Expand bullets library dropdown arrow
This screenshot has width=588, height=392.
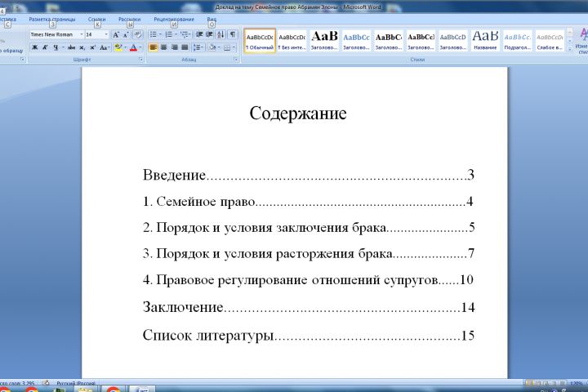coord(160,34)
